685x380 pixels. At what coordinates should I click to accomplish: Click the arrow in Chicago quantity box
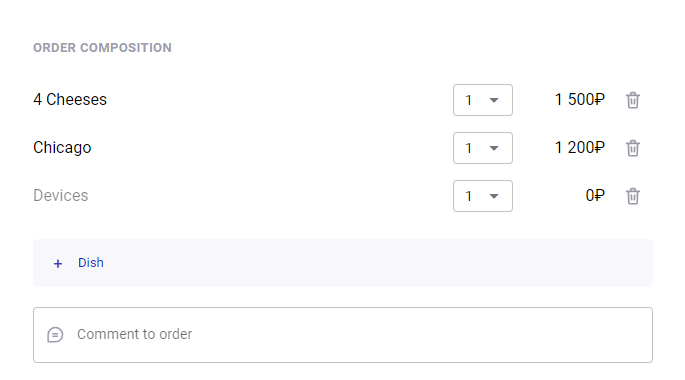click(494, 149)
